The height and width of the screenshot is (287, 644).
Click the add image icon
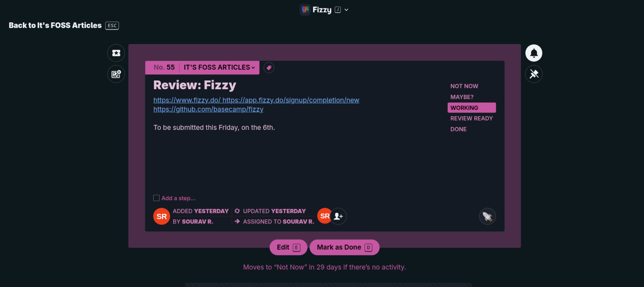coord(116,74)
